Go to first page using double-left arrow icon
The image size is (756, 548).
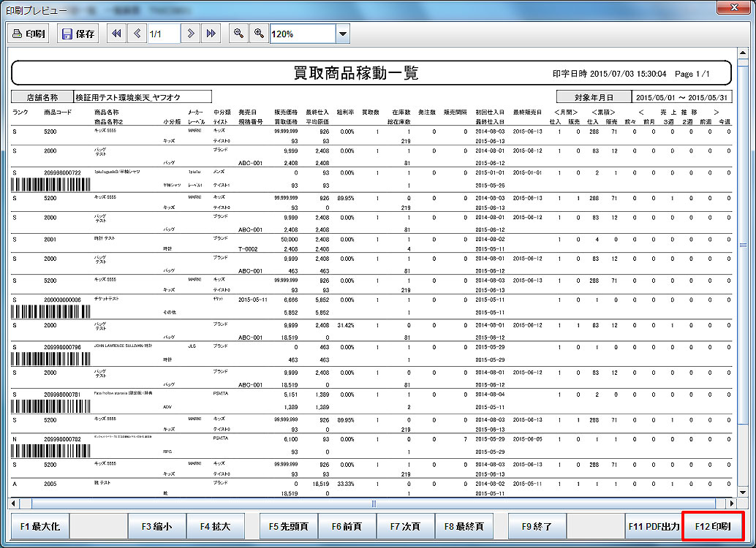click(x=116, y=34)
